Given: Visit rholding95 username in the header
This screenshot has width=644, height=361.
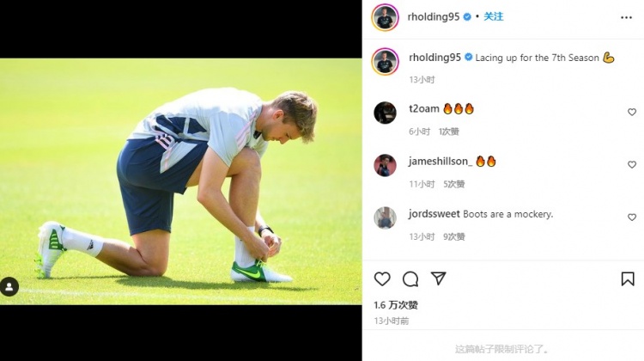Looking at the screenshot, I should 434,16.
